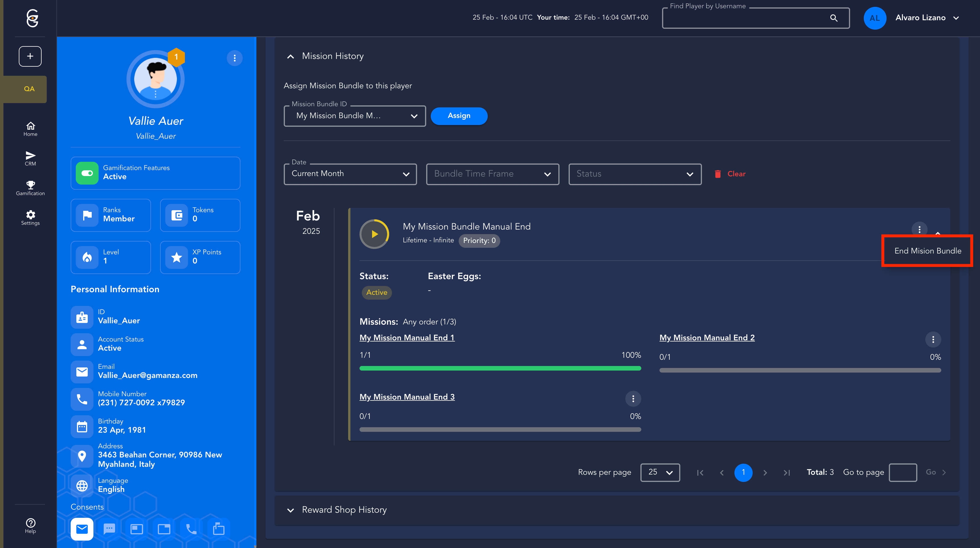Click the red trash Clear icon
The height and width of the screenshot is (548, 980).
click(718, 174)
